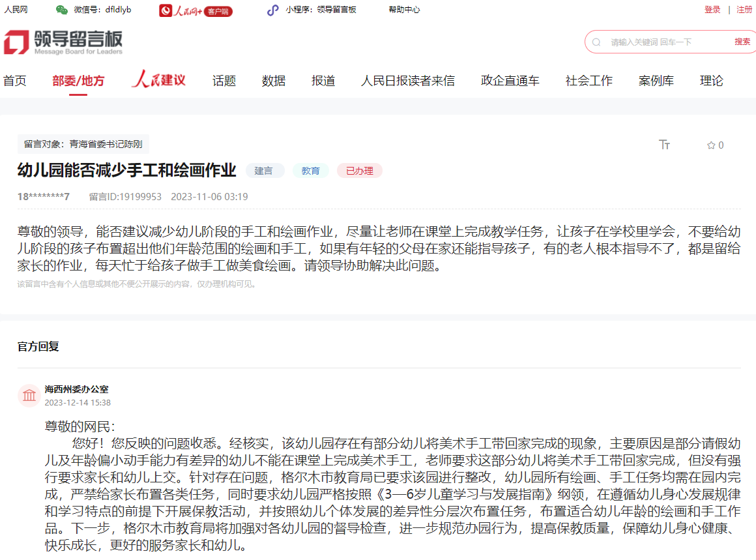
Task: Click the 注册 register link
Action: 744,10
